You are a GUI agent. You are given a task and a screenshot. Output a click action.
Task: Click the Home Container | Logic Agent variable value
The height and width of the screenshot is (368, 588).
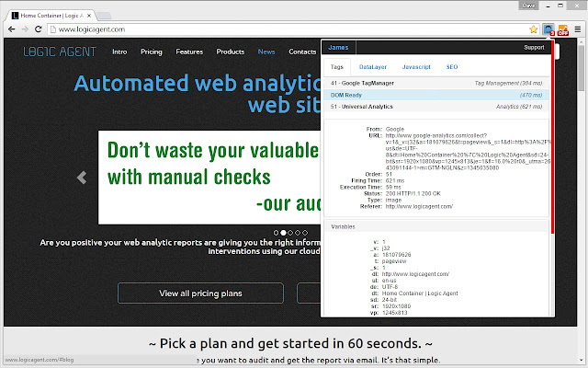point(420,293)
